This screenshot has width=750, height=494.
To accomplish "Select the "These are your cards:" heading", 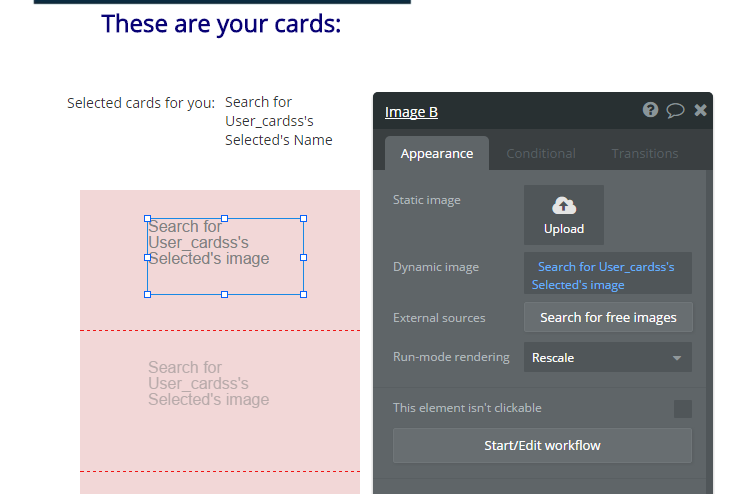I will pos(221,24).
